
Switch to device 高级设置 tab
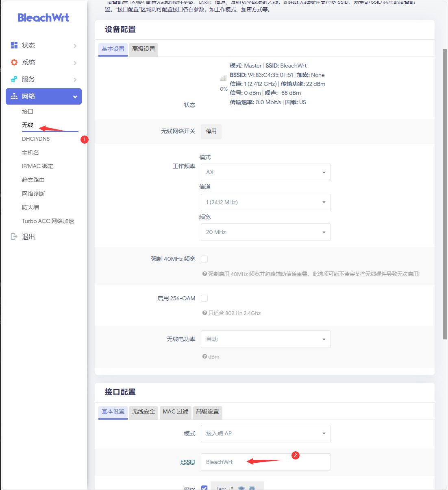pos(144,49)
